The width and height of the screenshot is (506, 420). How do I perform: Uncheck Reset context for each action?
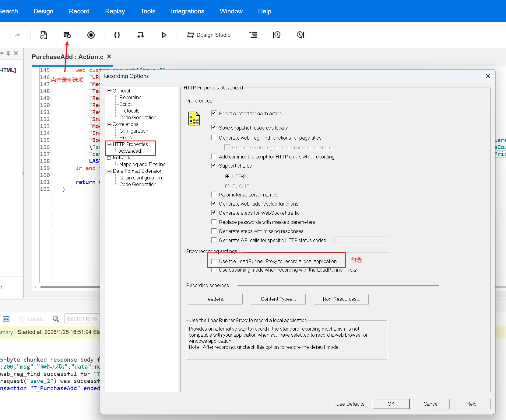click(x=214, y=113)
